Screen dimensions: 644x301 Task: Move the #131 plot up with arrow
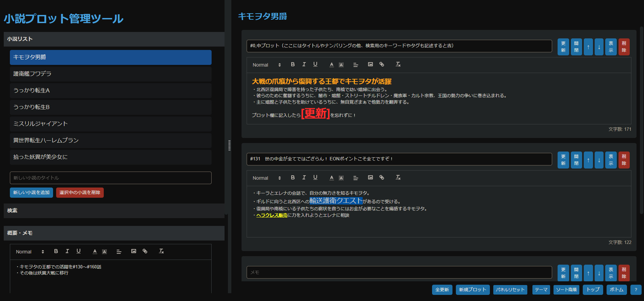tap(588, 160)
